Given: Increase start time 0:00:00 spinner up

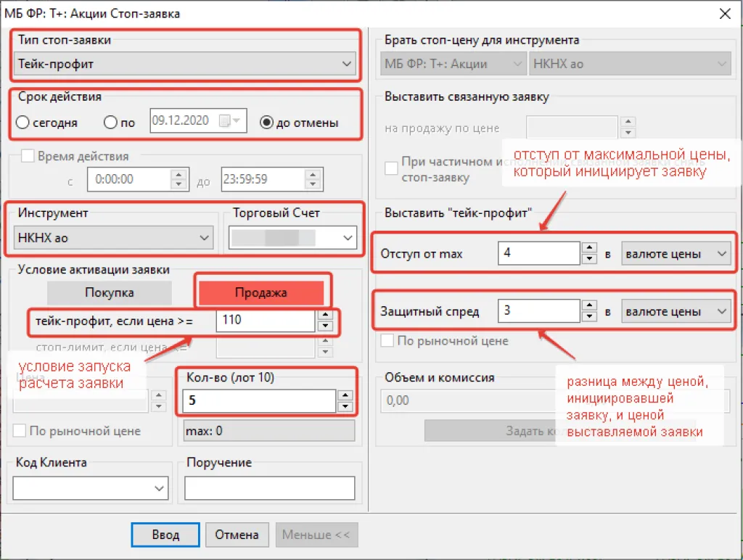Looking at the screenshot, I should [x=178, y=174].
